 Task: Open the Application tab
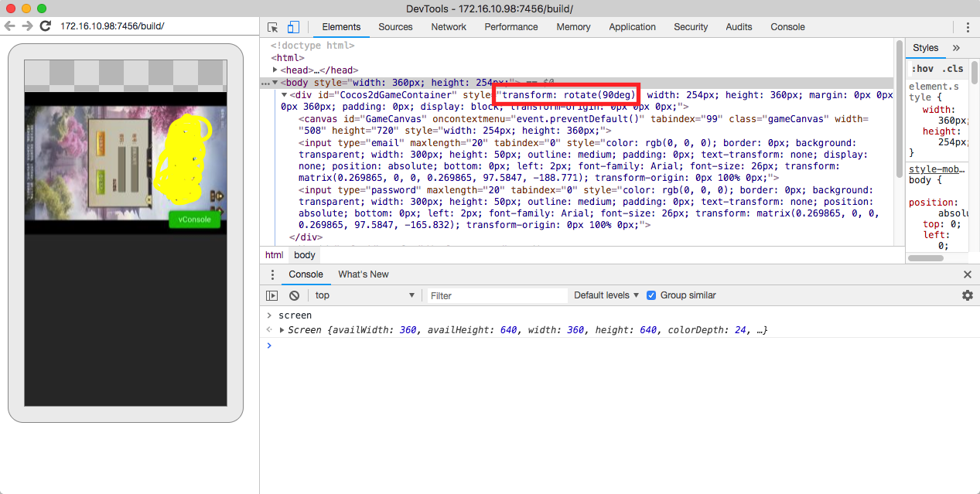[632, 27]
